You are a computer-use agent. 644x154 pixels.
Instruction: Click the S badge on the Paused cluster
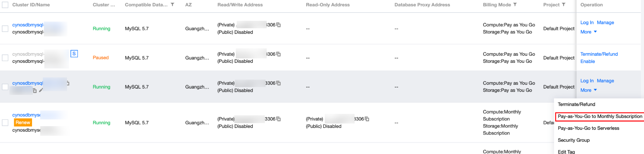pos(74,54)
